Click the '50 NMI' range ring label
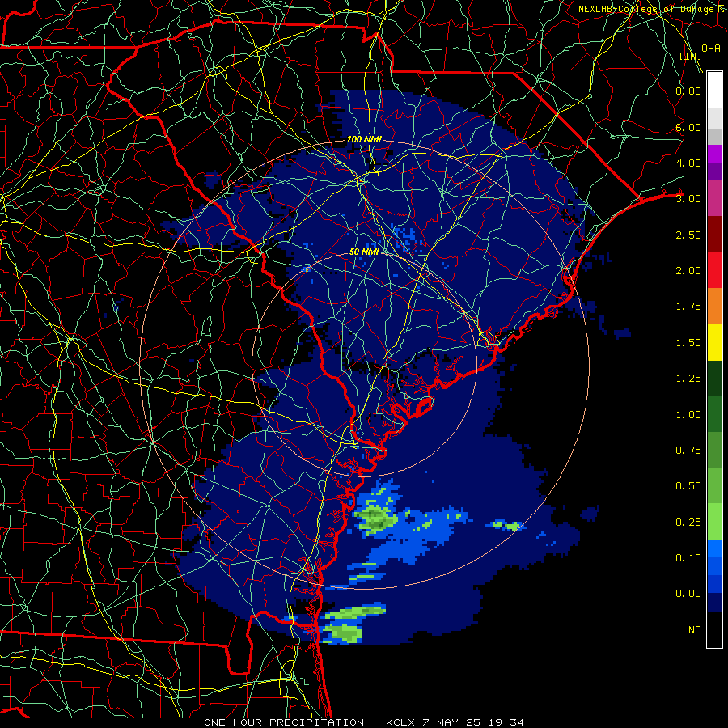This screenshot has width=728, height=728. pos(364,252)
